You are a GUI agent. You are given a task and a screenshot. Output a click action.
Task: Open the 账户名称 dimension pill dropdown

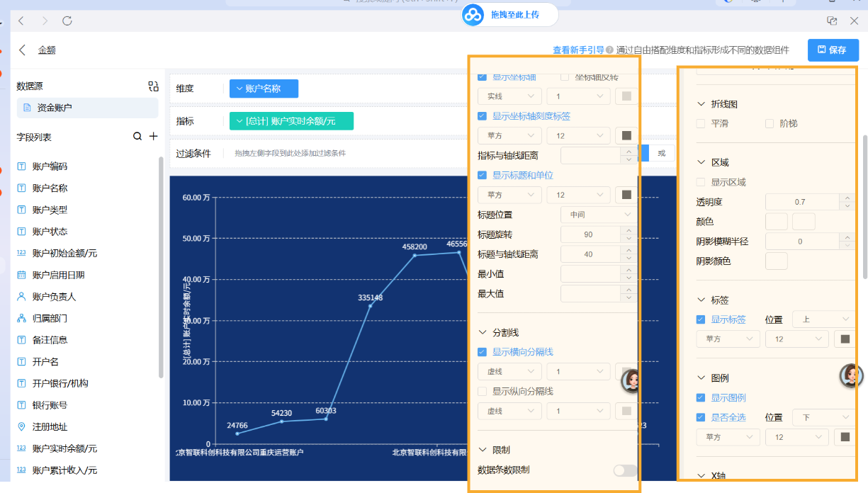[x=264, y=89]
